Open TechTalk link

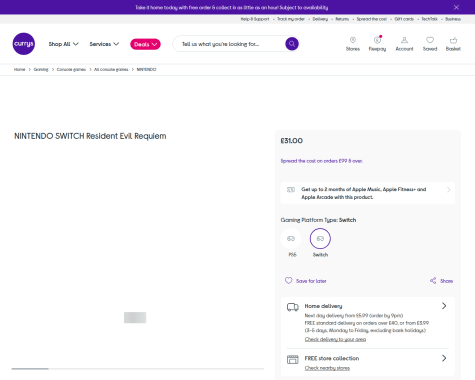(429, 19)
